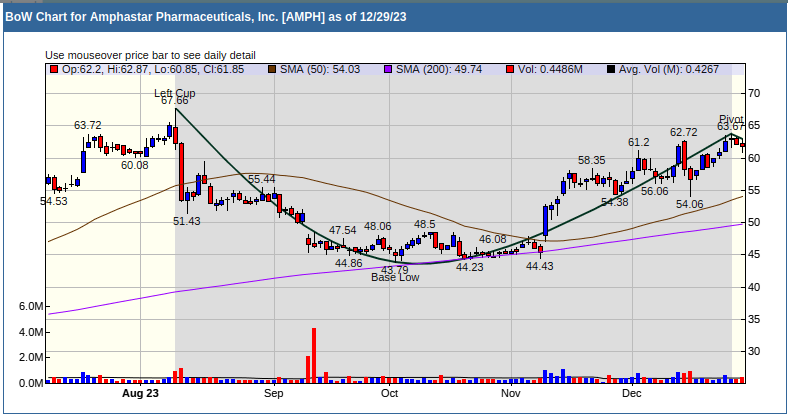Viewport: 788px width, 416px height.
Task: Click the 4.0M volume axis label
Action: coord(31,333)
